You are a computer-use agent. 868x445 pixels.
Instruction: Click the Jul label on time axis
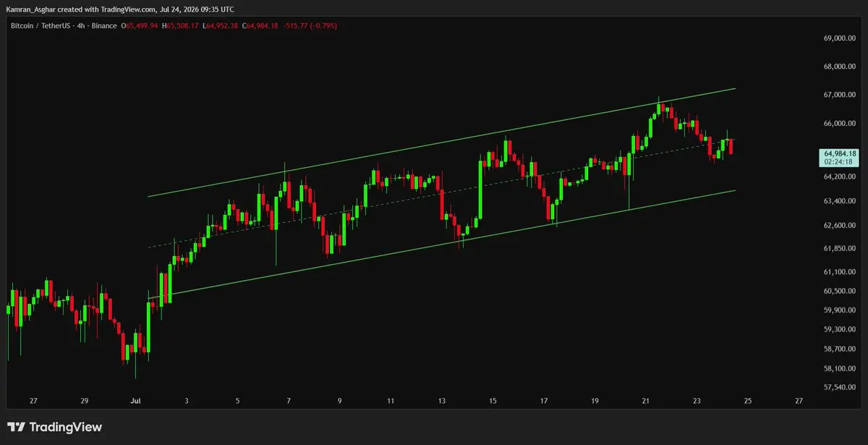pos(135,400)
